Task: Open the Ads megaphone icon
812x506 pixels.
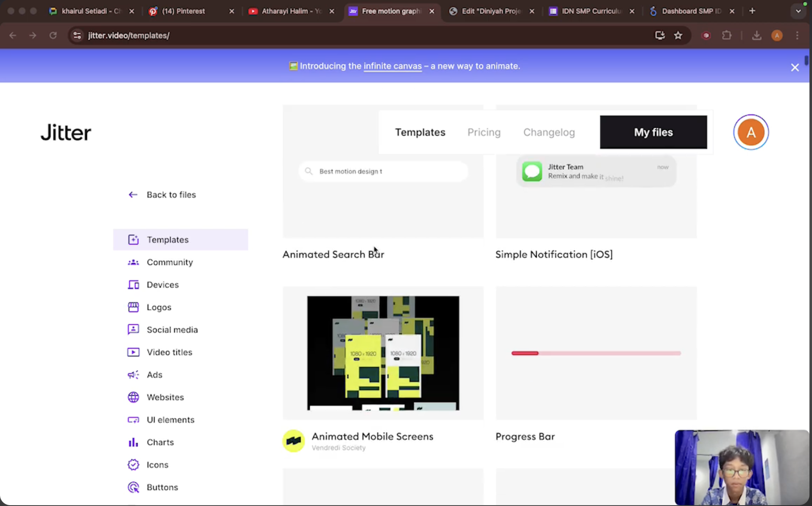Action: 133,374
